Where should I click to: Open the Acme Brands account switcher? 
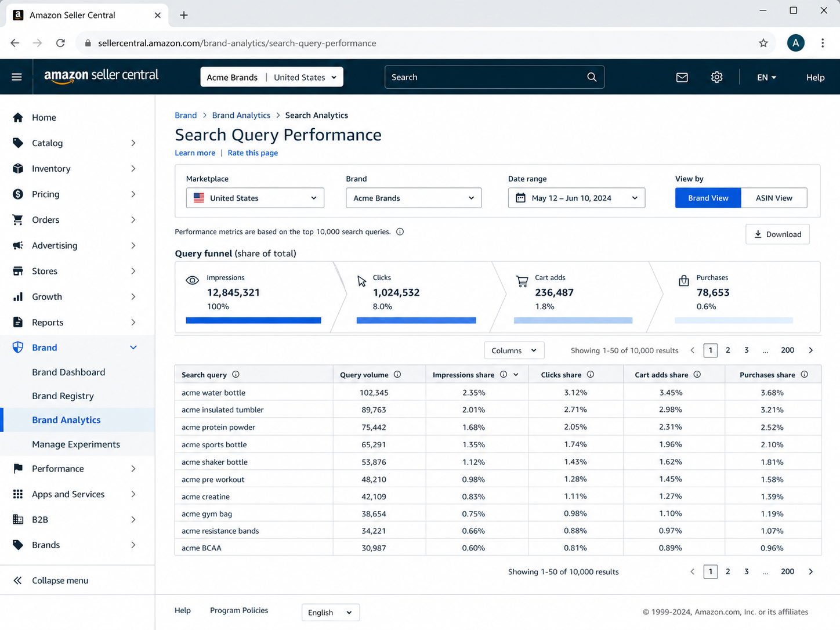(x=271, y=77)
